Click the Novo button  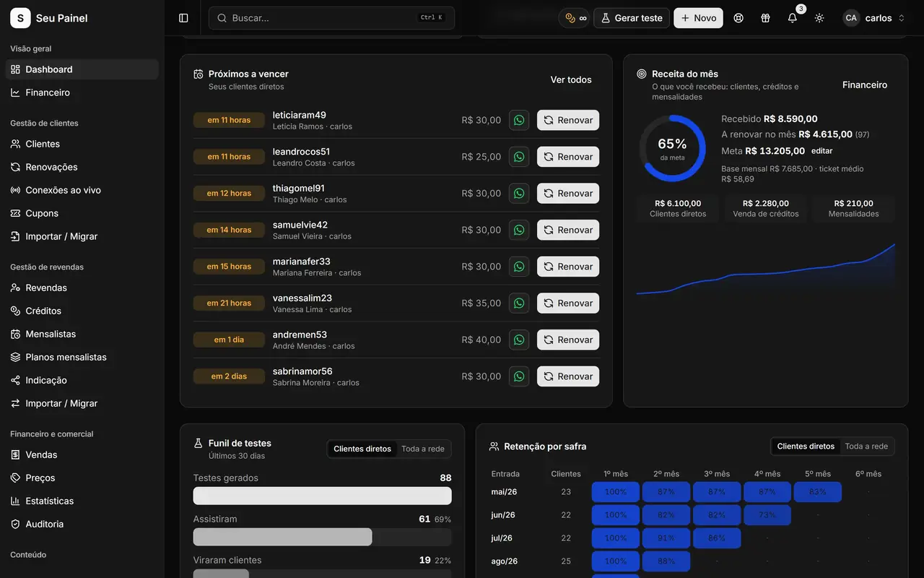coord(698,18)
